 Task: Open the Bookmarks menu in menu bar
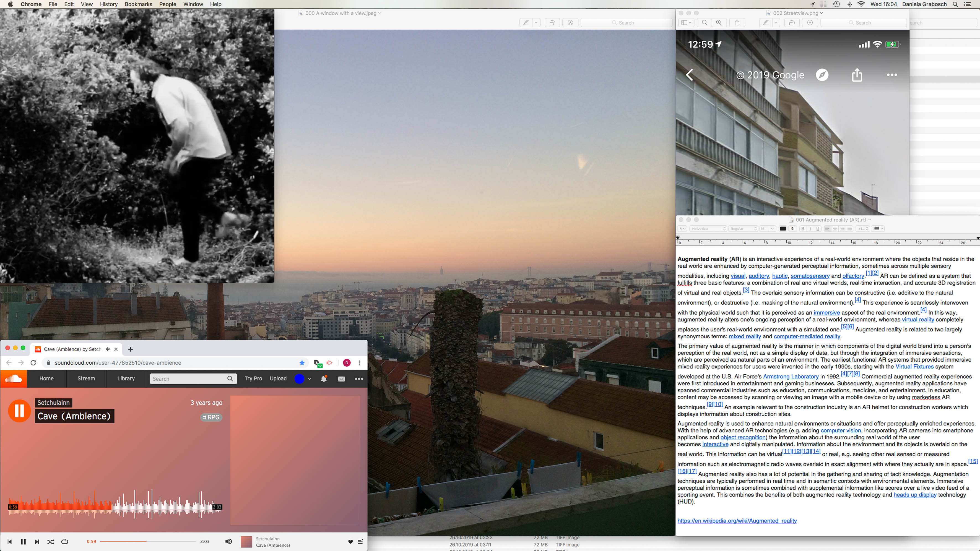tap(138, 4)
